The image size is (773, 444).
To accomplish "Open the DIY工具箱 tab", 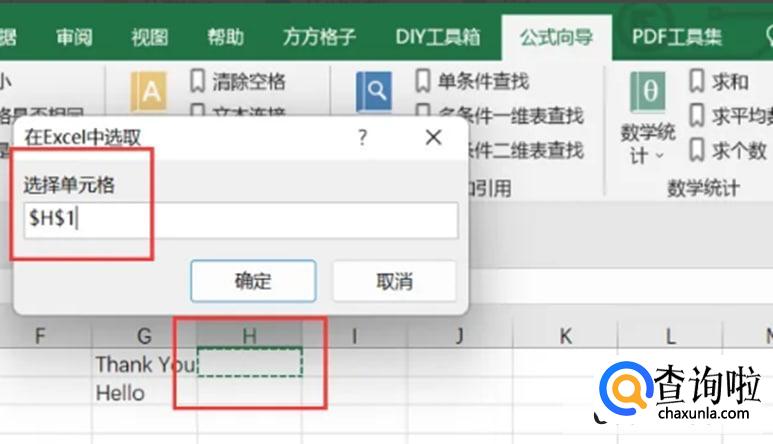I will pos(437,37).
